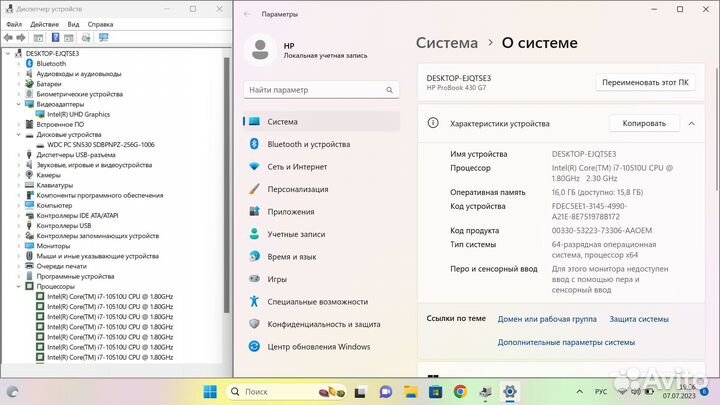
Task: Open the Домен или рабочая группа link
Action: tap(547, 319)
